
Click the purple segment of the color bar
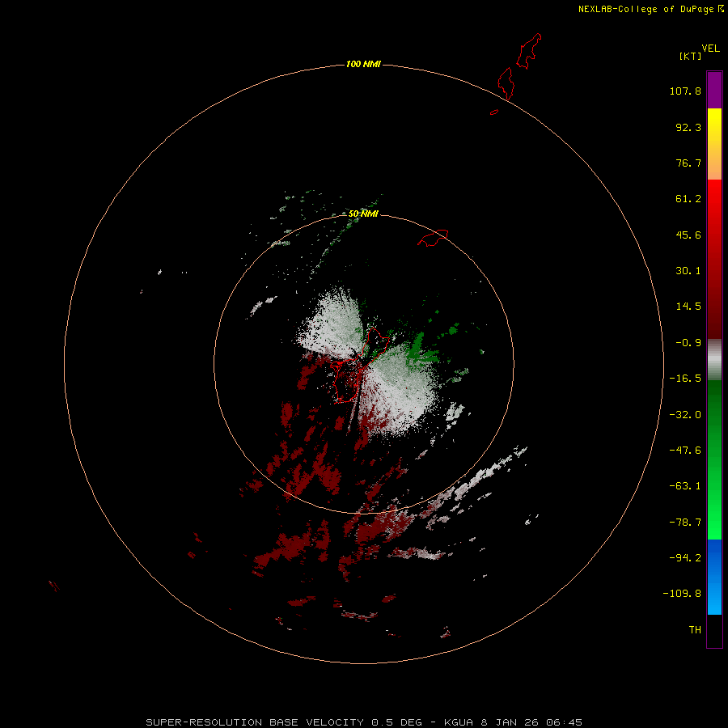point(714,90)
